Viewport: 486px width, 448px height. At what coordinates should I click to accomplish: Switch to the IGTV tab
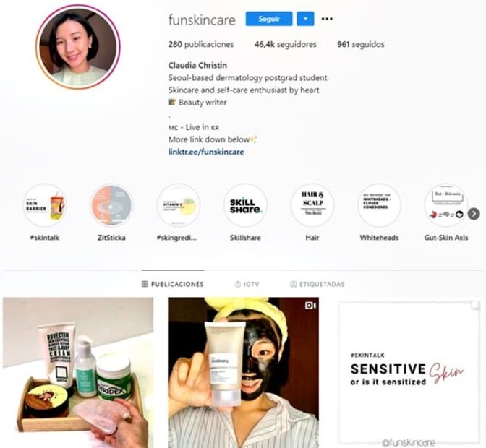pyautogui.click(x=247, y=284)
